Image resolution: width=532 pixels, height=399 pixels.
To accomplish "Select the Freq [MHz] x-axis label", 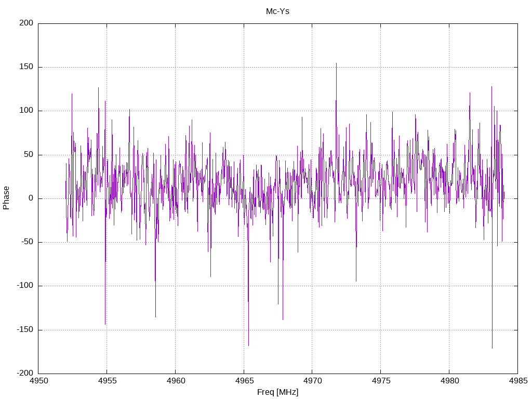I will click(x=277, y=392).
